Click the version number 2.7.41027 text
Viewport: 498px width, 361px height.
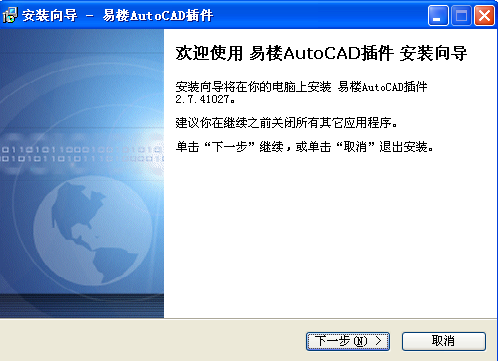coord(203,99)
